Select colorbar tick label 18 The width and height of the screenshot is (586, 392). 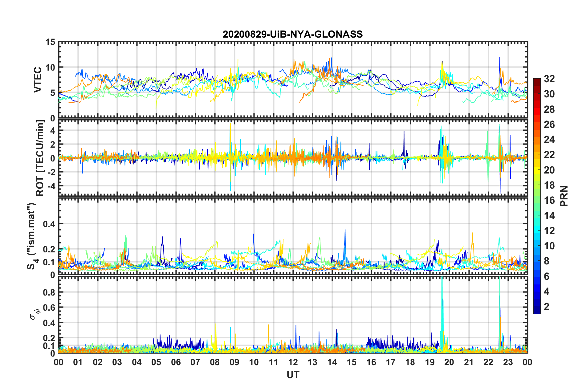point(549,185)
